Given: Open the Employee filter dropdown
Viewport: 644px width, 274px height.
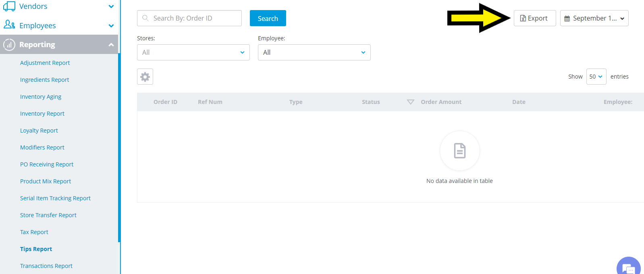Looking at the screenshot, I should point(314,52).
